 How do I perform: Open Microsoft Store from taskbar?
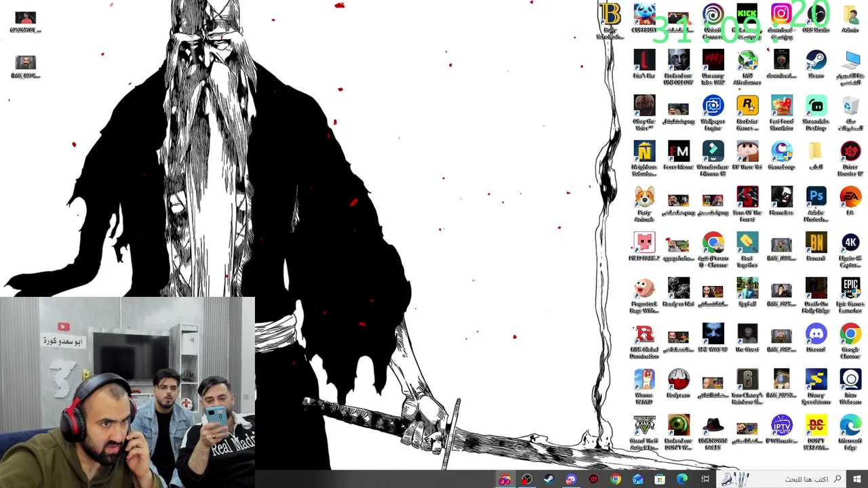coord(660,479)
